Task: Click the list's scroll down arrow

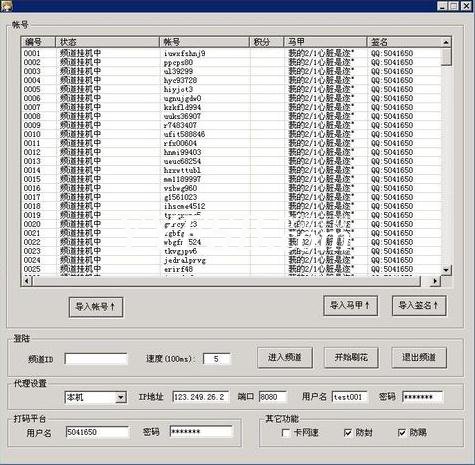Action: point(446,269)
